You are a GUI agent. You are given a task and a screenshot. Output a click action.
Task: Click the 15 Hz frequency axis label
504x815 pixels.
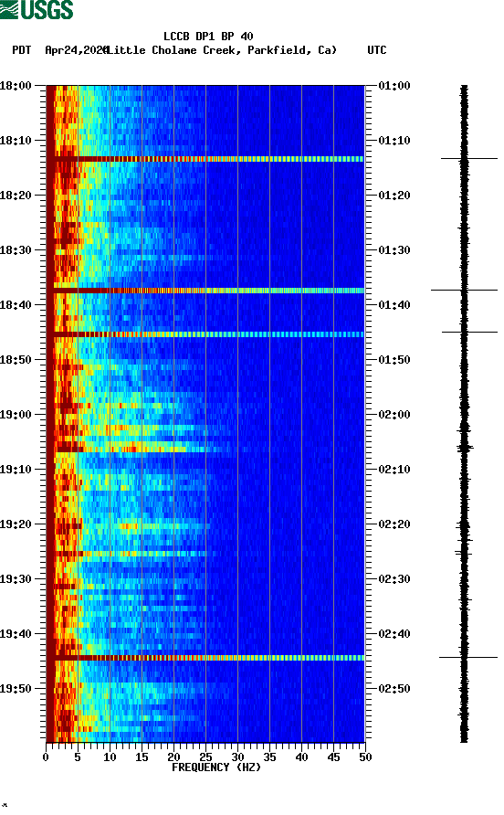tap(142, 757)
